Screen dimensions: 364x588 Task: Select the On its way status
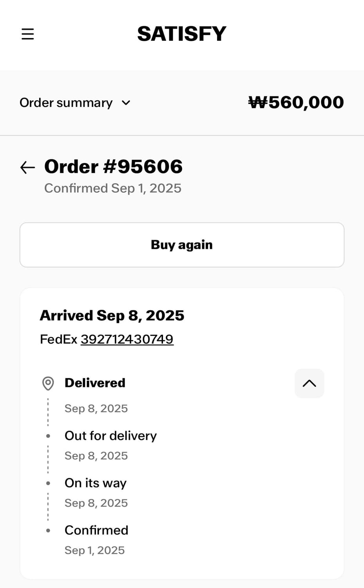pos(95,483)
